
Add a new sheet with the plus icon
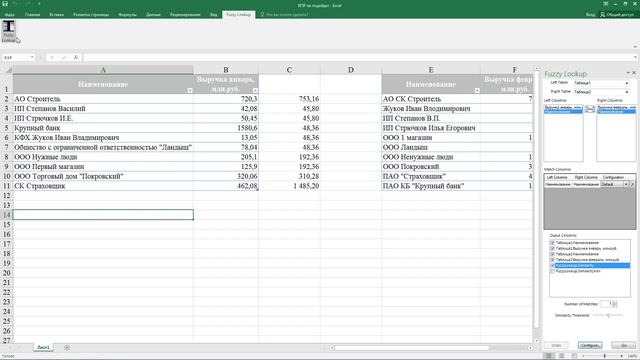click(67, 348)
